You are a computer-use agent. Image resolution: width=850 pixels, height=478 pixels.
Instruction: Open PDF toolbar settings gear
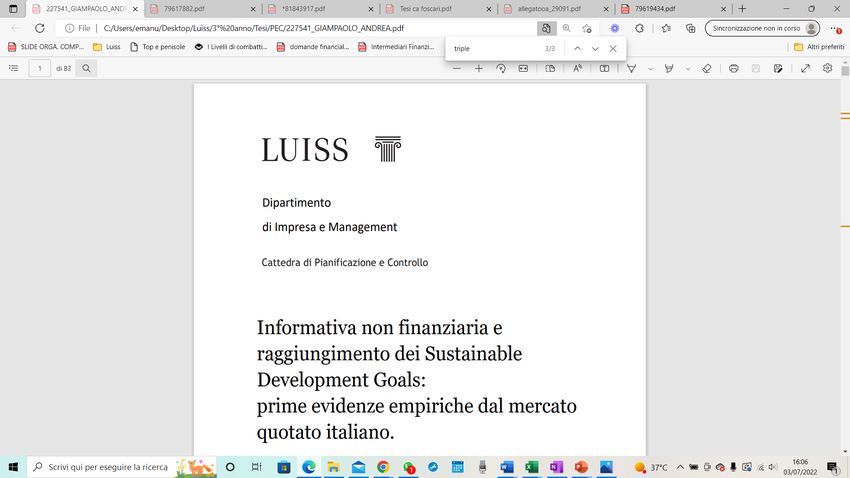(x=827, y=68)
